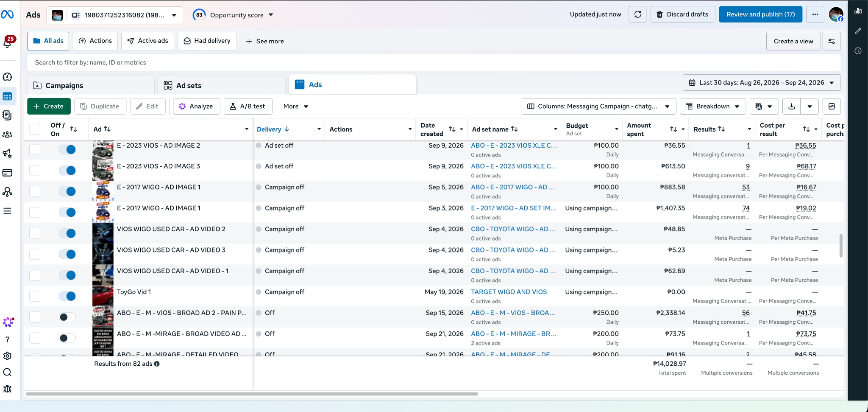Click the colorful AI sparkle icon in left sidebar
This screenshot has height=412, width=868.
coord(8,322)
